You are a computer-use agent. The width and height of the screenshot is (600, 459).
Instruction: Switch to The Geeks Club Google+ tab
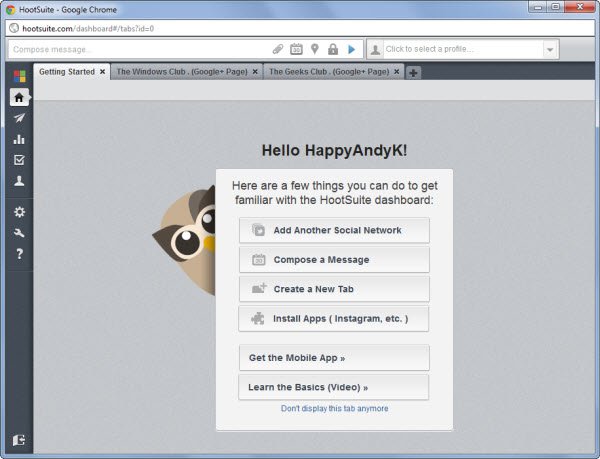tap(334, 72)
